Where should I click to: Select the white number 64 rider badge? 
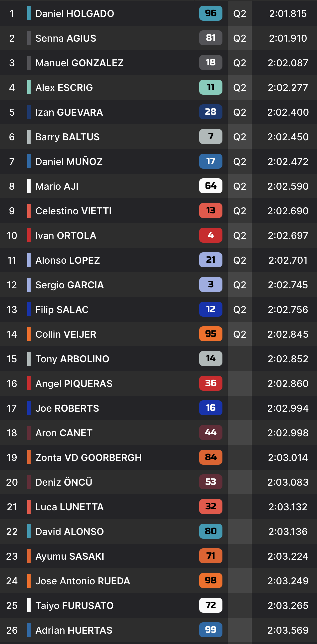coord(211,186)
